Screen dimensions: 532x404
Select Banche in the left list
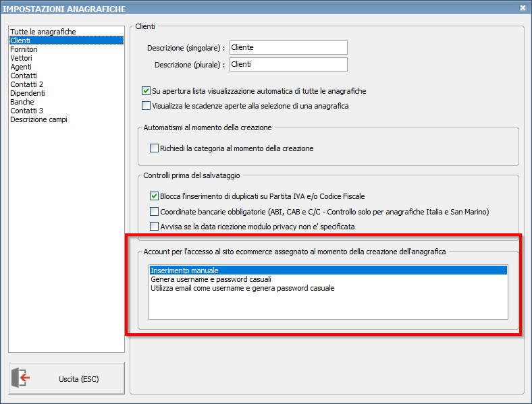(22, 102)
